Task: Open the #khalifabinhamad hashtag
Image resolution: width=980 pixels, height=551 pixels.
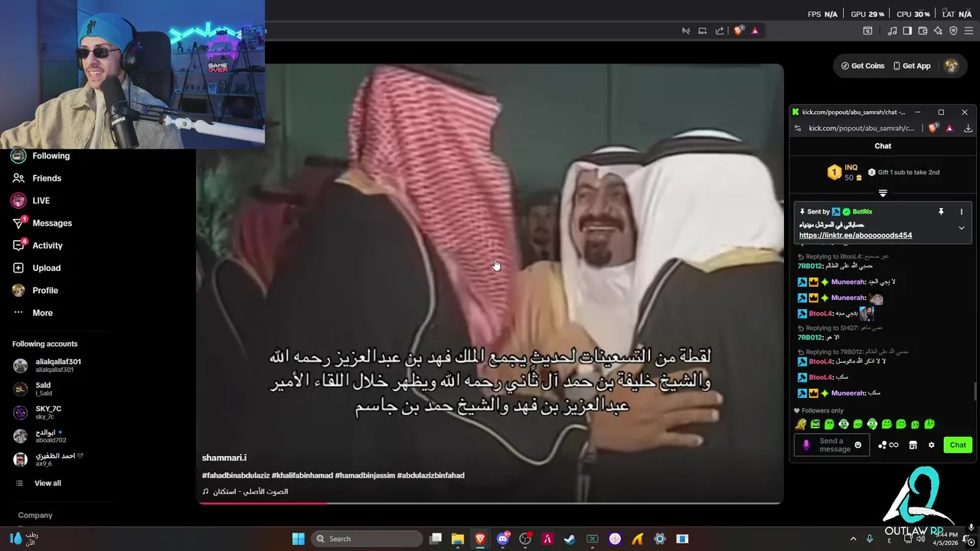Action: [302, 475]
